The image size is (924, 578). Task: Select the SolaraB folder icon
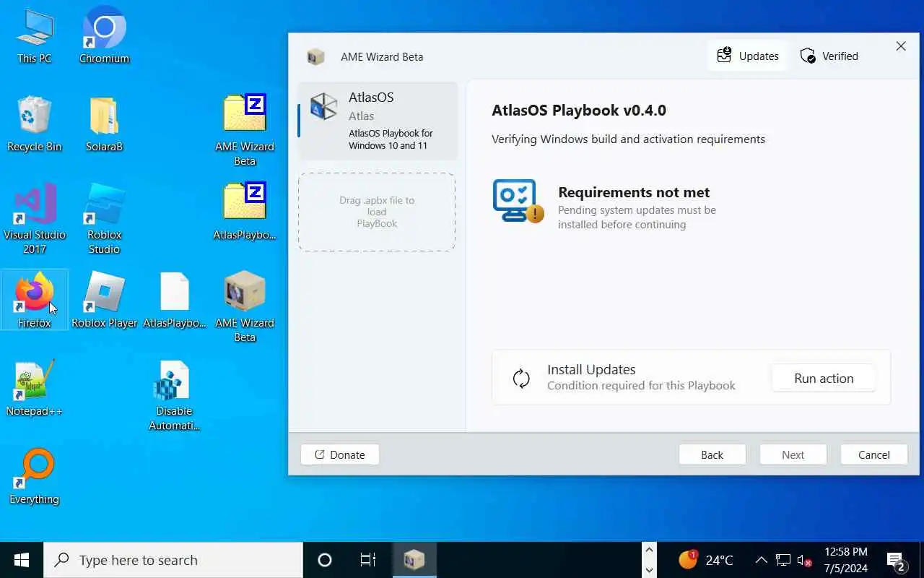click(104, 124)
